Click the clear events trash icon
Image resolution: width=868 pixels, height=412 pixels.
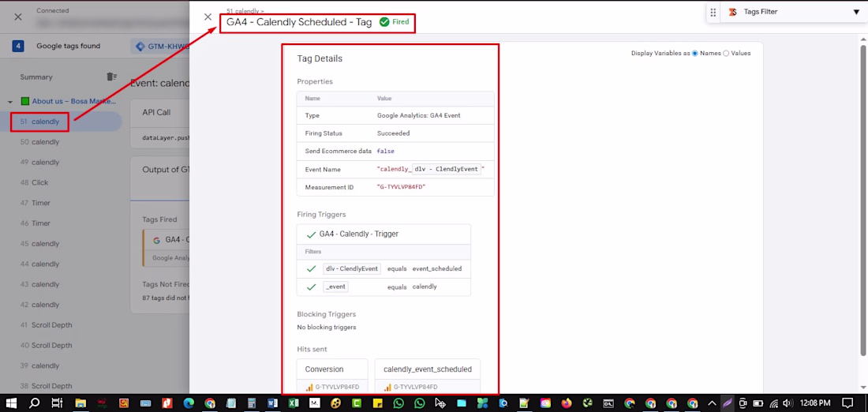pyautogui.click(x=112, y=77)
